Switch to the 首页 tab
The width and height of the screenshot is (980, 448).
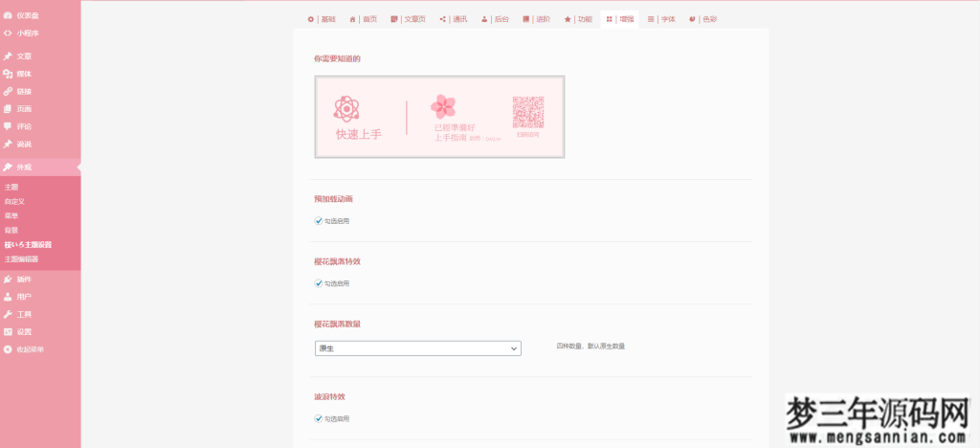[x=363, y=19]
